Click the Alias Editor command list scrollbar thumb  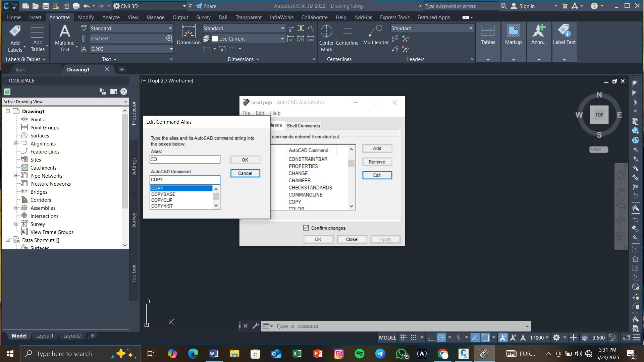coord(351,163)
